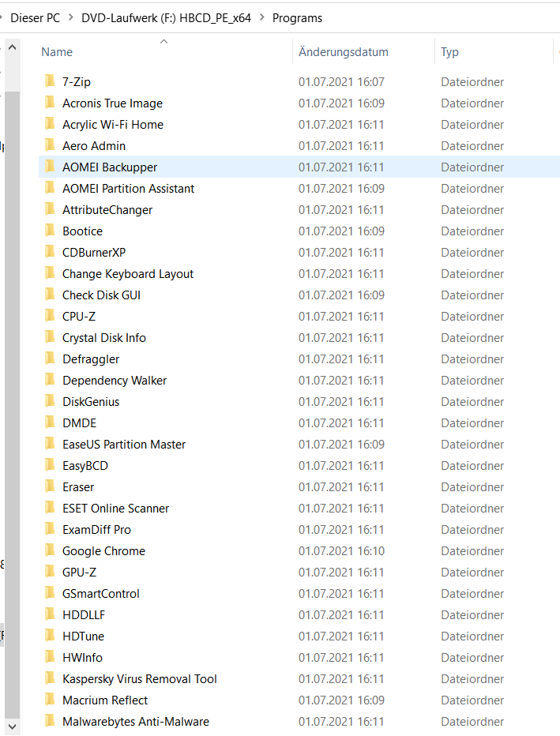
Task: Click Dateiordner type in the HWInfo row
Action: [x=472, y=658]
